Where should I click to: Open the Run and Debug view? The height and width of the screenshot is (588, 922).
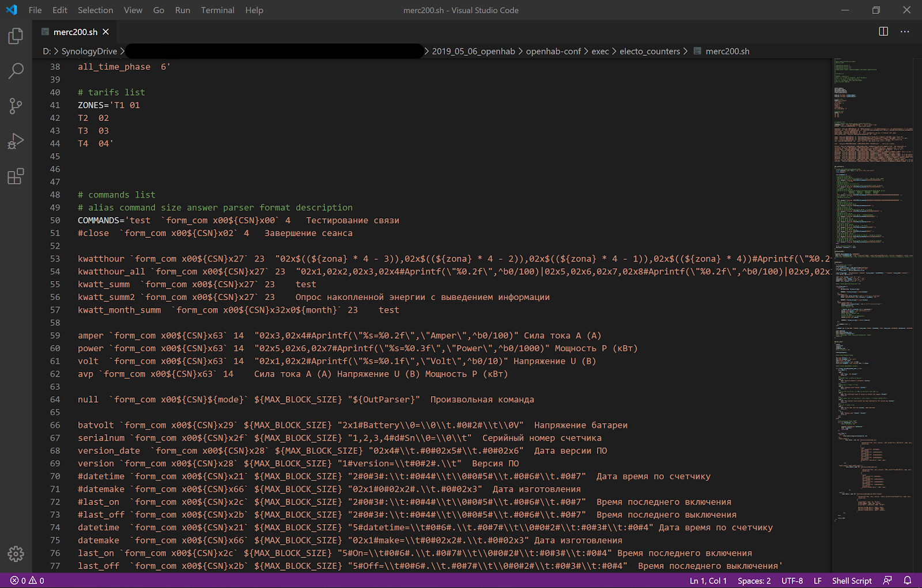[16, 141]
